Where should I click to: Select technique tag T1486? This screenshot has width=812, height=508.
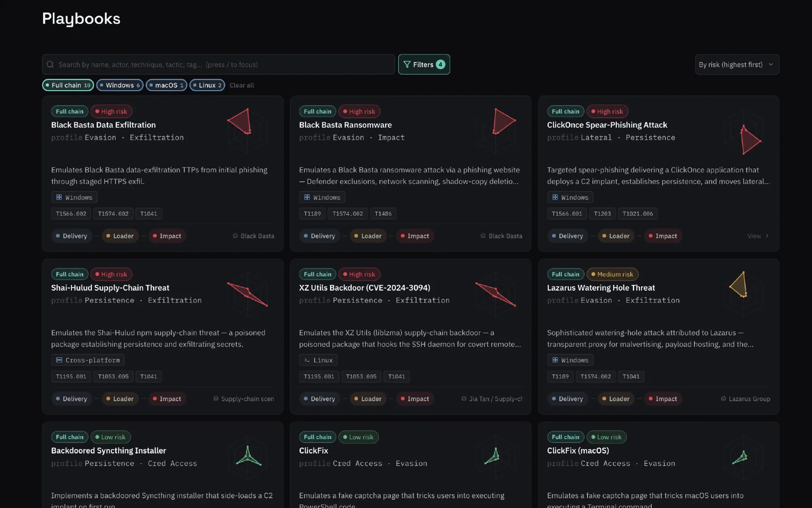383,214
